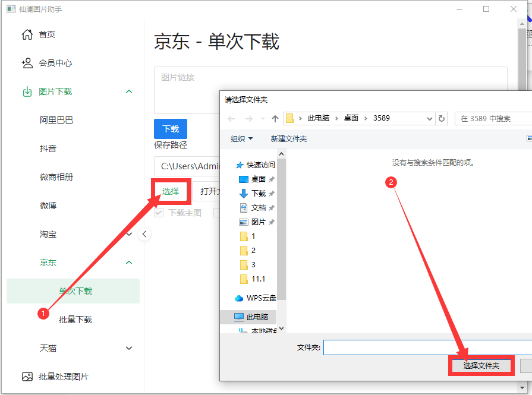Toggle the 下载主图 checkbox
The height and width of the screenshot is (395, 532).
pos(159,213)
